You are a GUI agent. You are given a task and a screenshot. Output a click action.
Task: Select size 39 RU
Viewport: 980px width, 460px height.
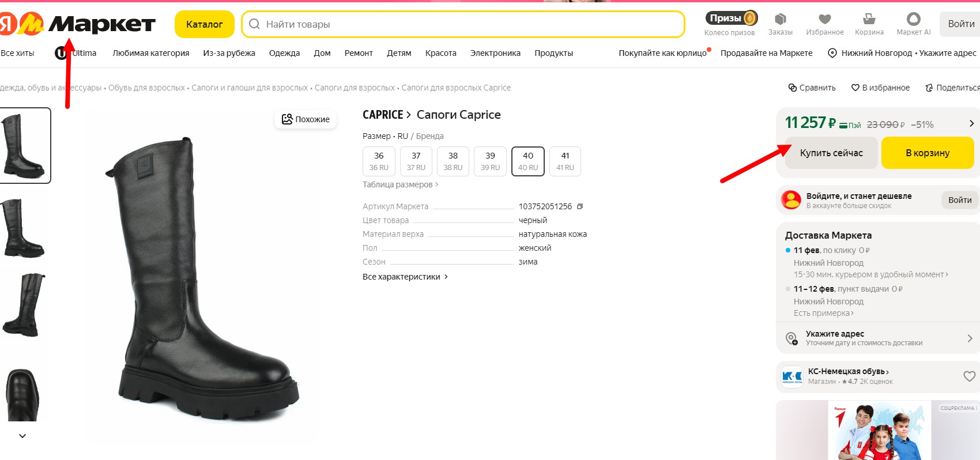point(490,161)
